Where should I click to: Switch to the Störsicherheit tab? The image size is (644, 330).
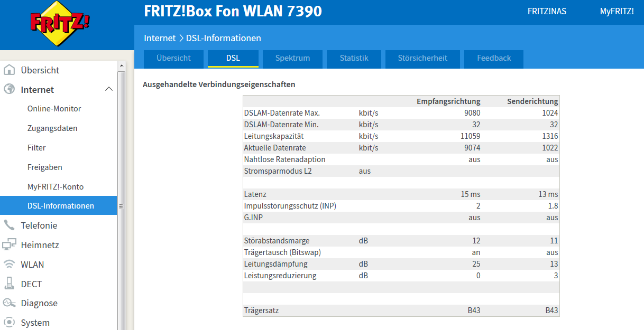[422, 59]
